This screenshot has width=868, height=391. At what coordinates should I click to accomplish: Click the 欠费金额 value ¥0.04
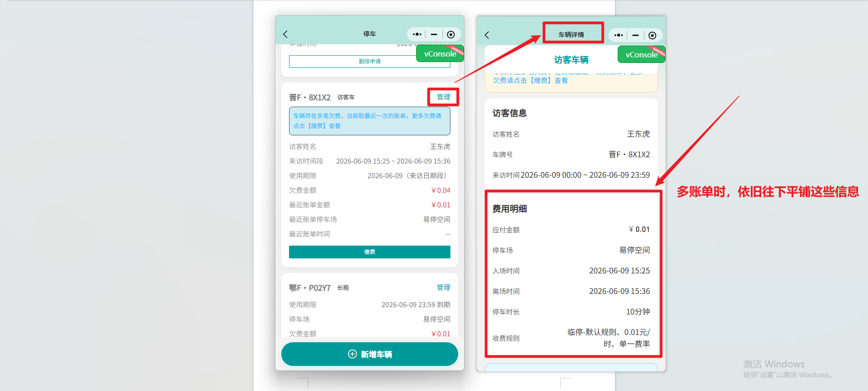pyautogui.click(x=441, y=190)
